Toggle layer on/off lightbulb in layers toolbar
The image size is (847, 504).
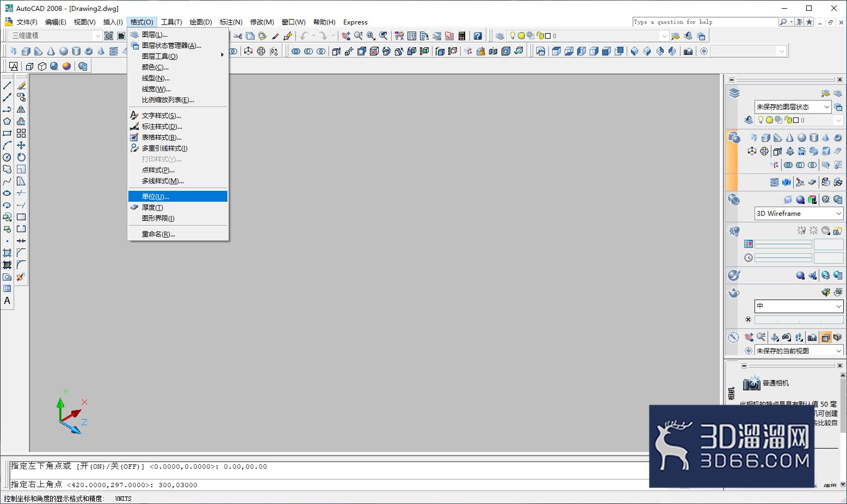tap(512, 35)
